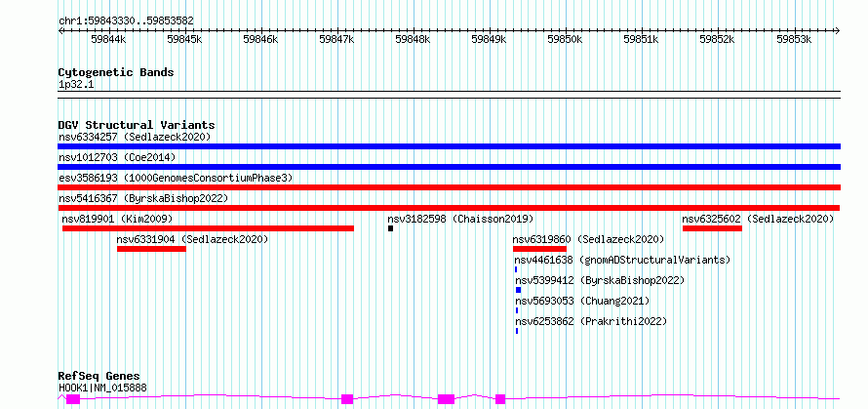Screen dimensions: 868x409
Task: Click the 59848k ruler tick label
Action: pos(414,39)
